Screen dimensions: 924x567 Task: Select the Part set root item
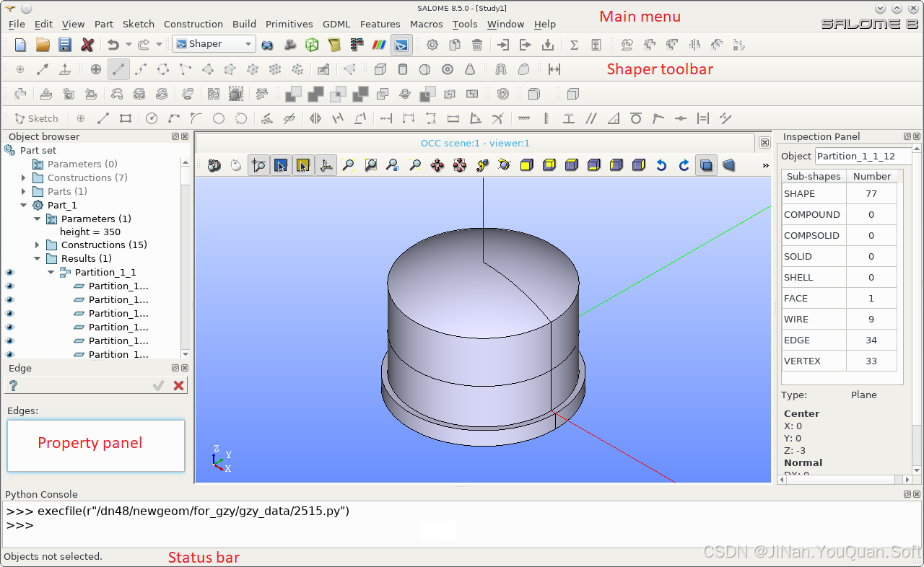[38, 150]
